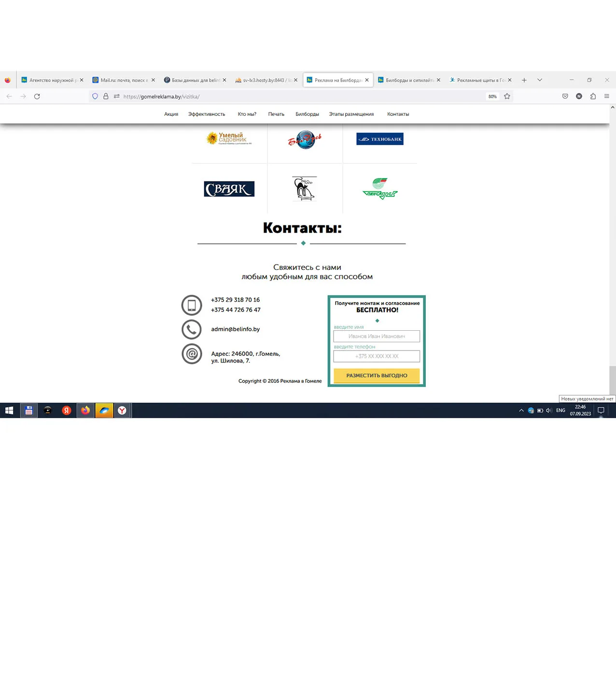Switch ENG keyboard language indicator

coord(560,410)
